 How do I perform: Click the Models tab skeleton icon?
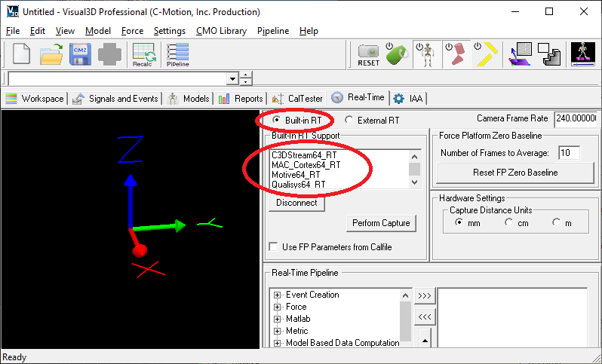173,99
